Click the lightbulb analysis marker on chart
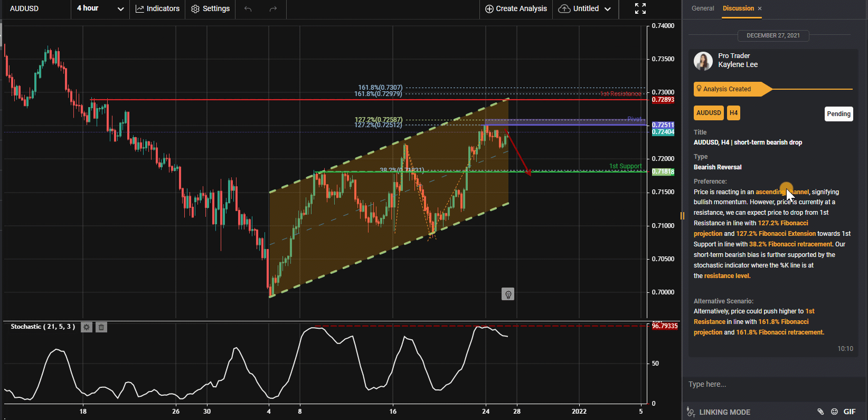The image size is (868, 420). (508, 294)
